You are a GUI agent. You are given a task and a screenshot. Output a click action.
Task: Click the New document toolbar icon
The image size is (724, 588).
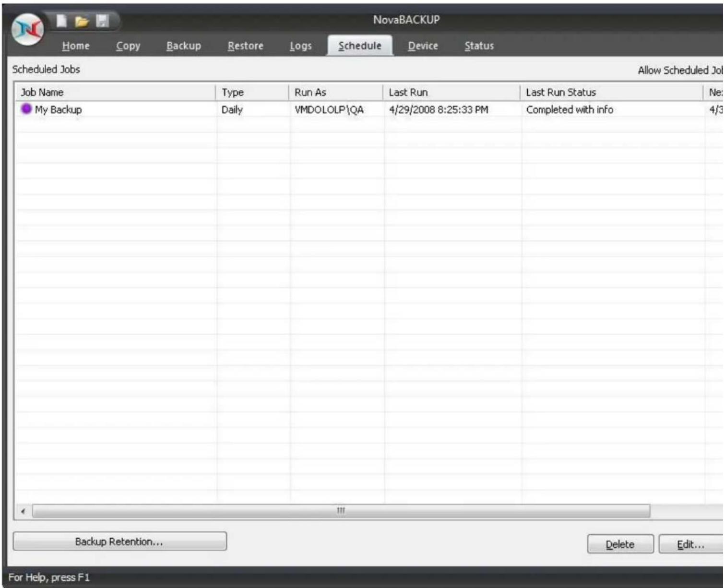(62, 21)
